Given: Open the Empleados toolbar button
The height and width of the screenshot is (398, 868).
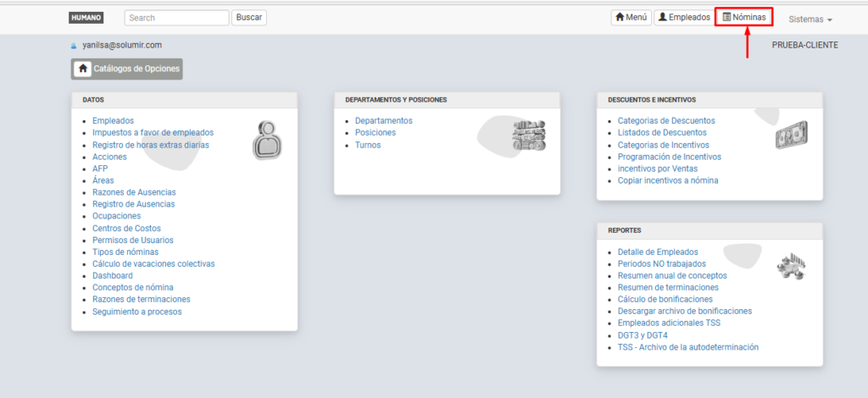Looking at the screenshot, I should pyautogui.click(x=684, y=18).
